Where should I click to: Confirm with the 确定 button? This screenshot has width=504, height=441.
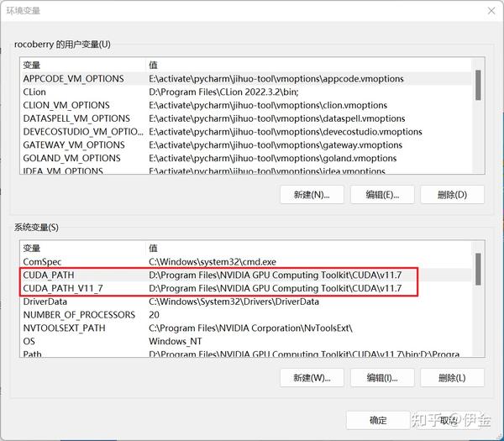pyautogui.click(x=378, y=420)
